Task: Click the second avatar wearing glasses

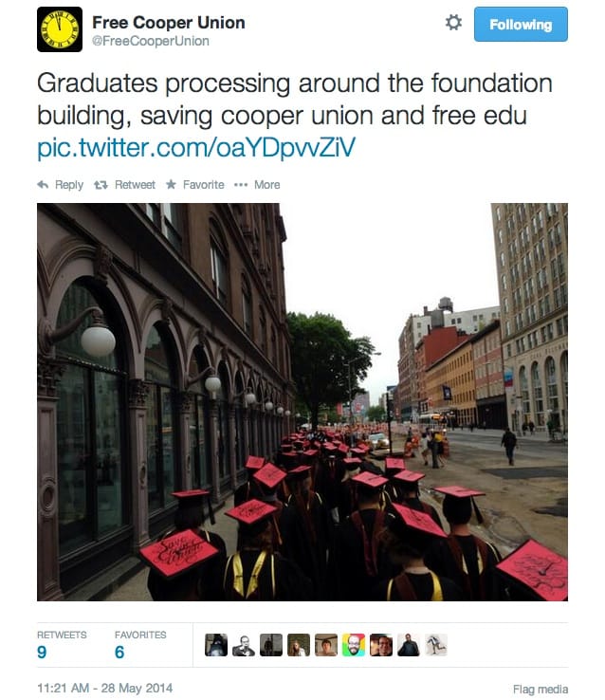Action: click(244, 645)
